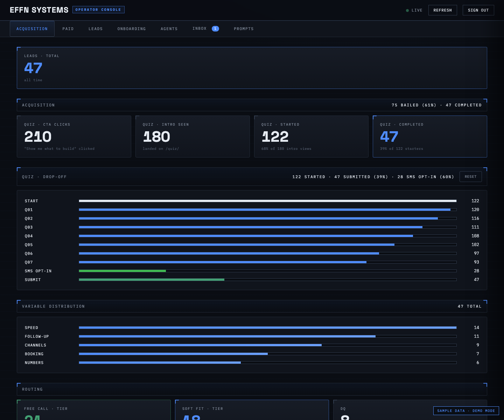Screen dimensions: 504x420
Task: Click the Q01 row value 120
Action: tap(475, 210)
